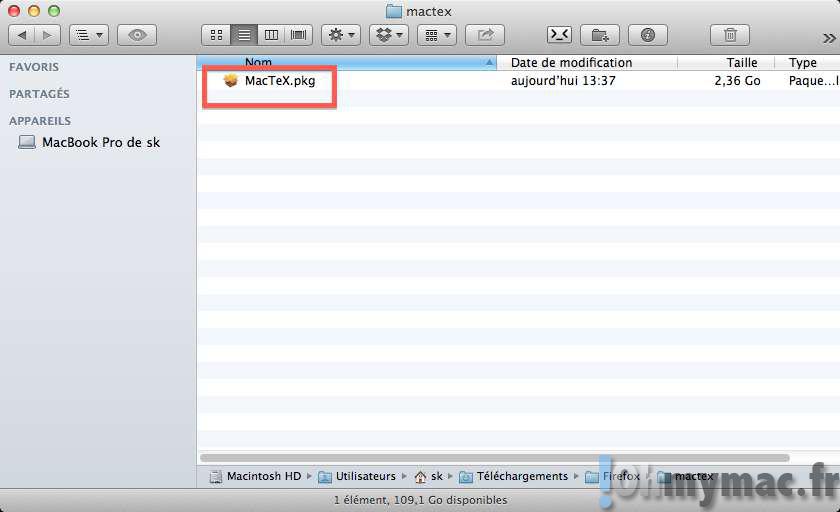Screen dimensions: 840x512
Task: Open the item arrangement dropdown
Action: (437, 35)
